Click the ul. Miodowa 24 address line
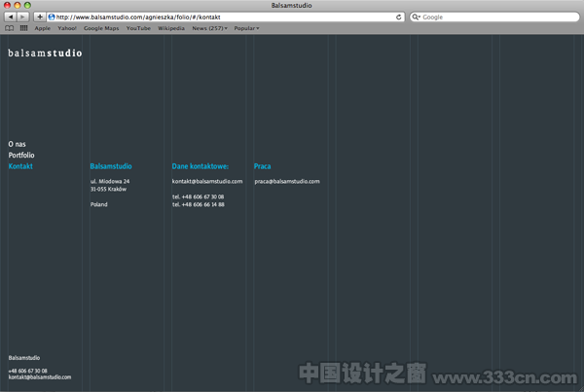Screen dimensions: 584x392 click(x=110, y=181)
